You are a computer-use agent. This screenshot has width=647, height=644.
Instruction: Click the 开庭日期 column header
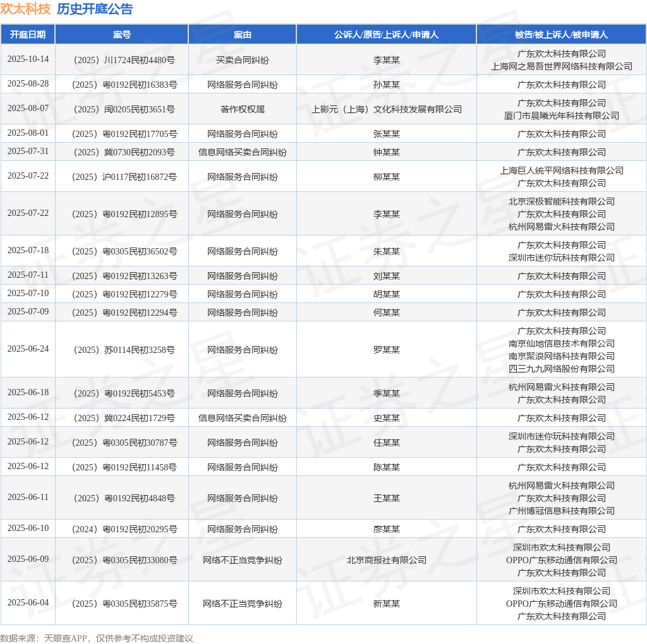(28, 35)
